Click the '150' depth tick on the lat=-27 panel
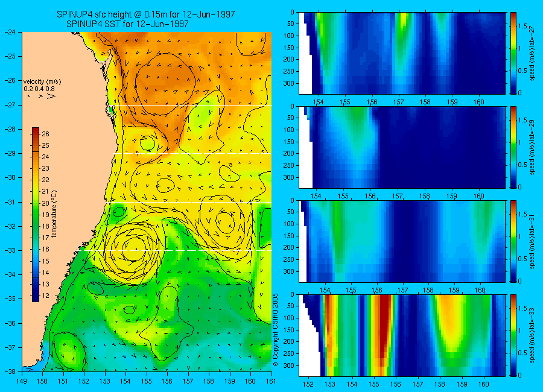 289,48
